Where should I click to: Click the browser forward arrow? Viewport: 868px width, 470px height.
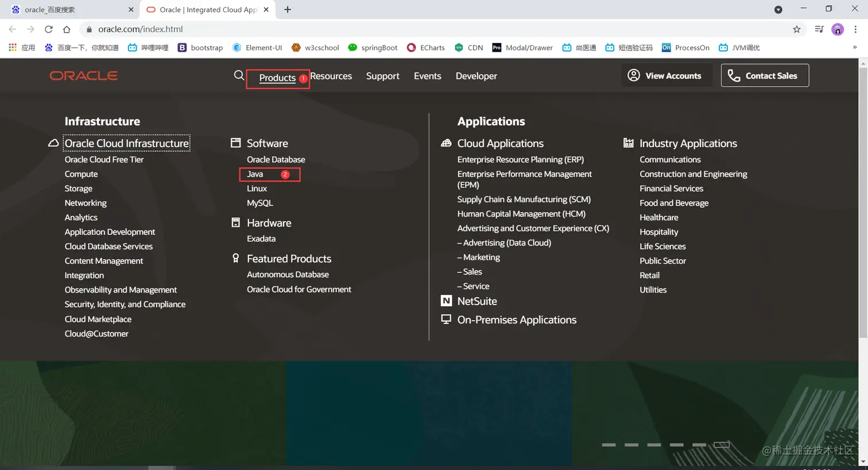[x=30, y=29]
